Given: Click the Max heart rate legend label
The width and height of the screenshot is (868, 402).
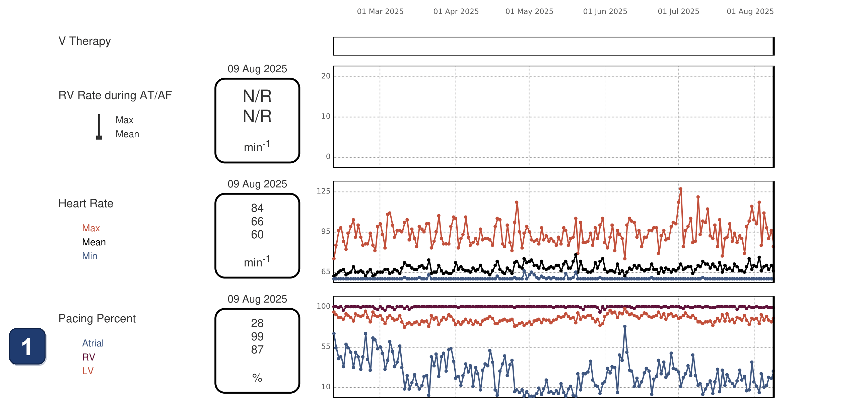Looking at the screenshot, I should pyautogui.click(x=91, y=228).
